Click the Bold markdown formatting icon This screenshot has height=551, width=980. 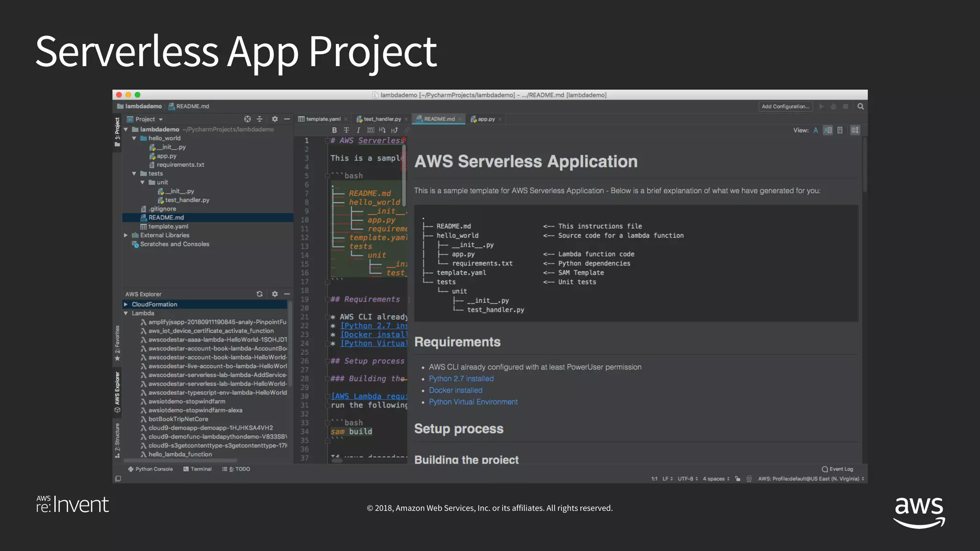tap(334, 130)
